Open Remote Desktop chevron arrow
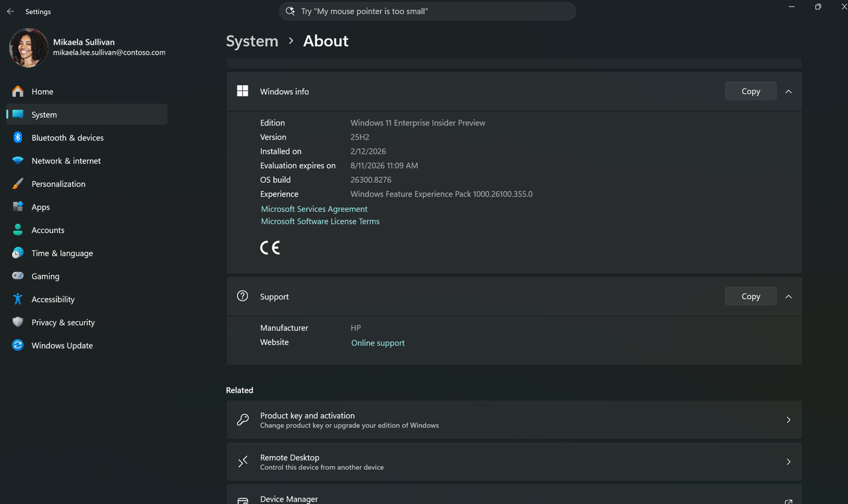Image resolution: width=848 pixels, height=504 pixels. tap(788, 462)
